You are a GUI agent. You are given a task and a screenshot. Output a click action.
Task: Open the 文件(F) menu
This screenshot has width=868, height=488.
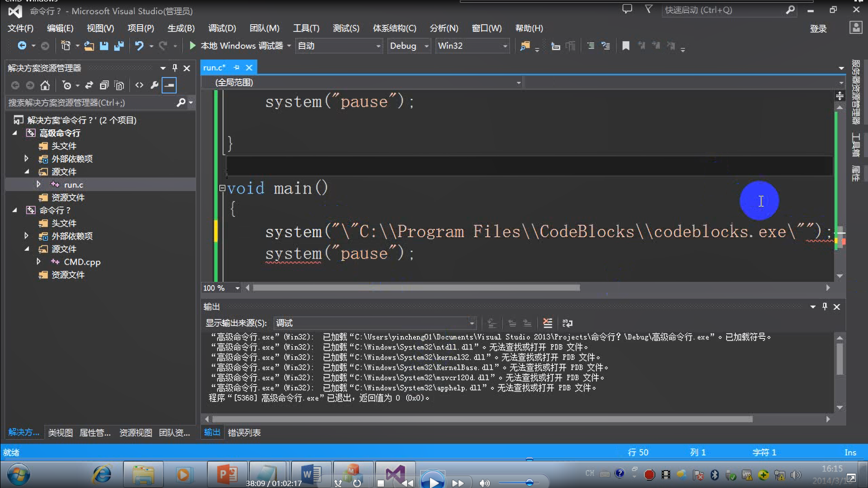coord(21,28)
